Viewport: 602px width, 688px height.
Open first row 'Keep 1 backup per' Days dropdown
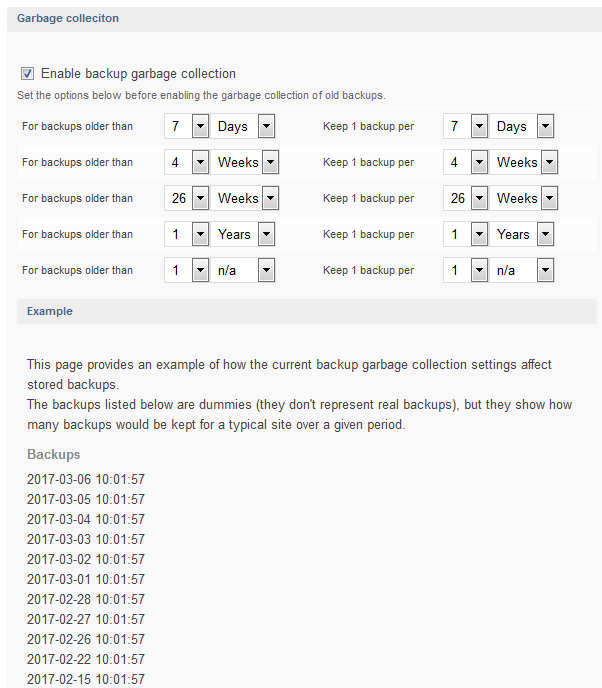coord(523,127)
